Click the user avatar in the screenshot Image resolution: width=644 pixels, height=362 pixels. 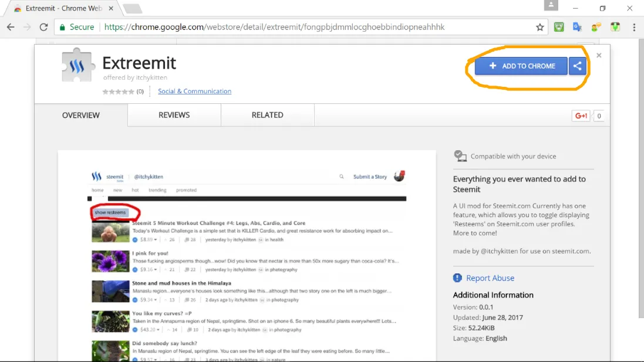coord(399,176)
